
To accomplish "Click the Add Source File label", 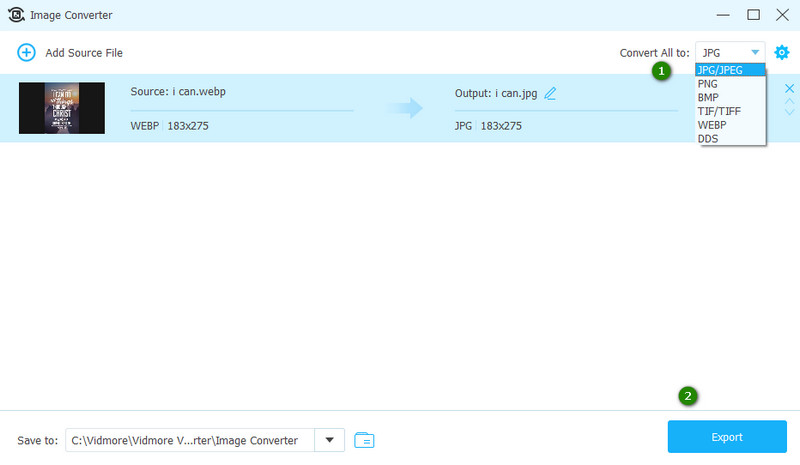I will pyautogui.click(x=84, y=52).
